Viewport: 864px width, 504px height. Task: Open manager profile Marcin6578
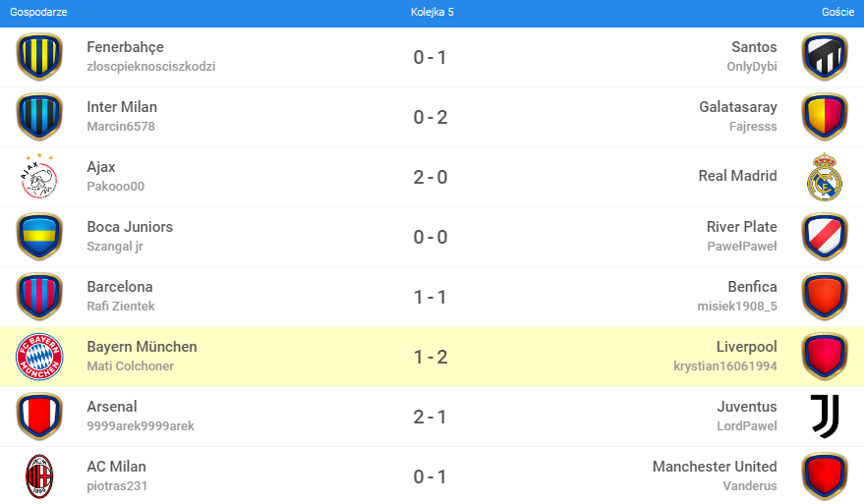[x=120, y=127]
